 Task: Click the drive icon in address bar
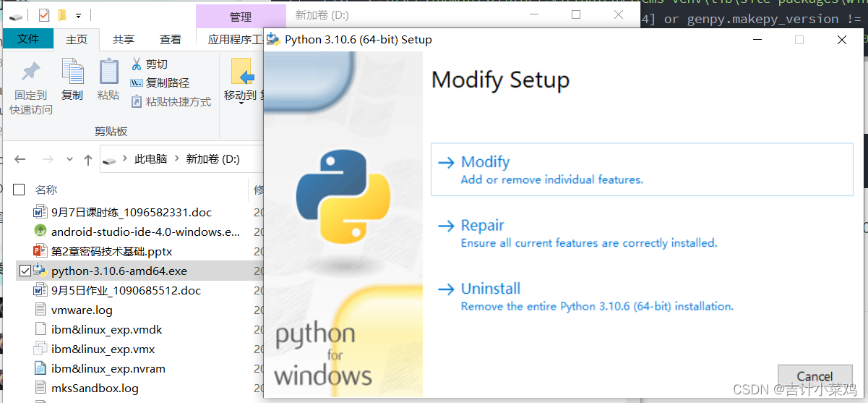(109, 159)
